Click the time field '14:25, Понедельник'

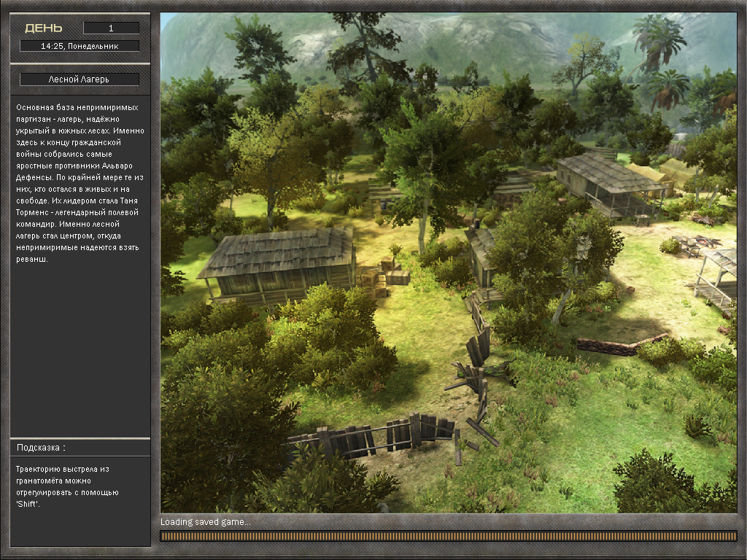80,46
